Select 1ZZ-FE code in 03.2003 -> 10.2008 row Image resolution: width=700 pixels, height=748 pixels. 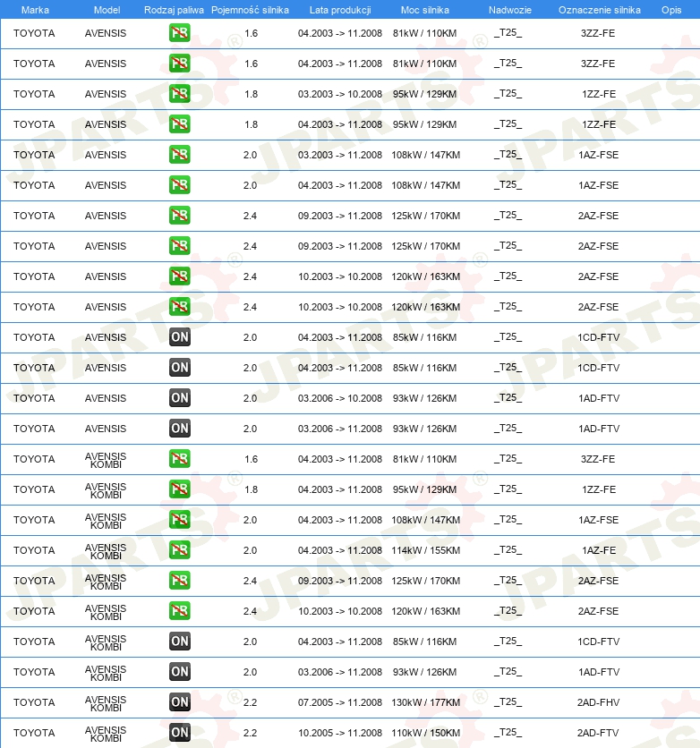pyautogui.click(x=598, y=95)
